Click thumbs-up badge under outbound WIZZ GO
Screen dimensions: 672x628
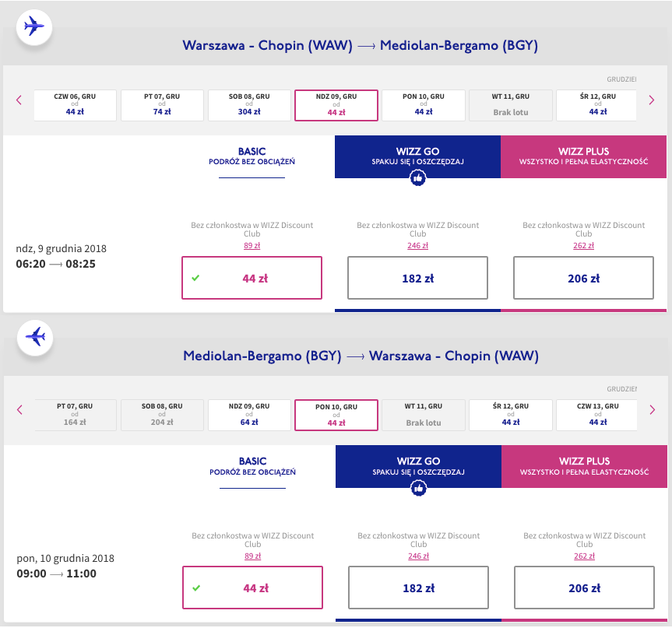pyautogui.click(x=417, y=178)
